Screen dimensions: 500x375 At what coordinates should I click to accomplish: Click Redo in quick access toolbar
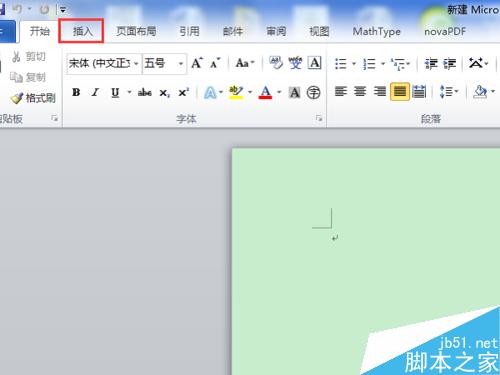click(44, 10)
